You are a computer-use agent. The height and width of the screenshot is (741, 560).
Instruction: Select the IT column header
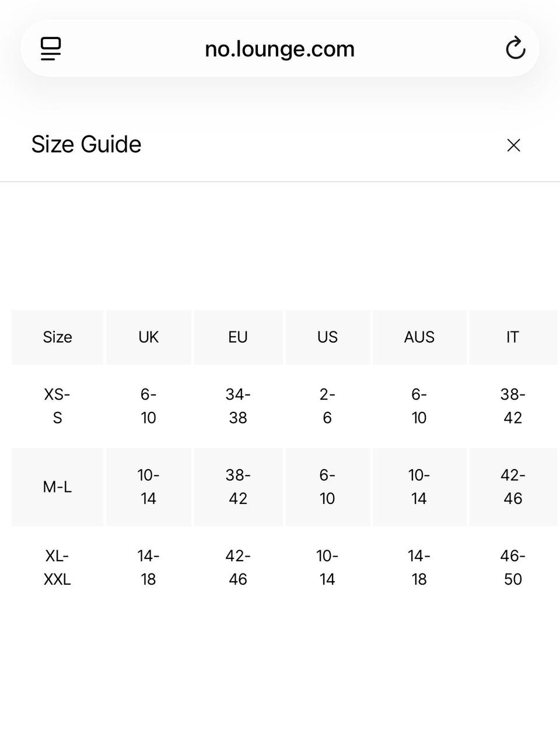(513, 337)
